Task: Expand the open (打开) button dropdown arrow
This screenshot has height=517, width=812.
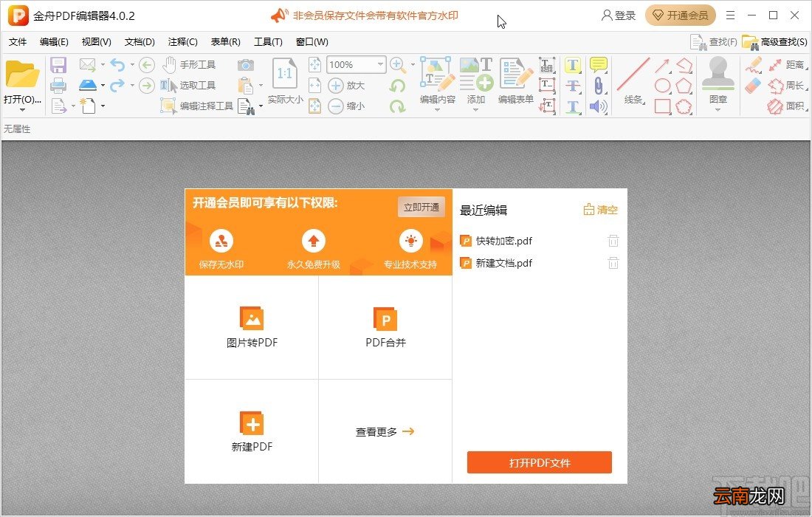Action: [22, 110]
